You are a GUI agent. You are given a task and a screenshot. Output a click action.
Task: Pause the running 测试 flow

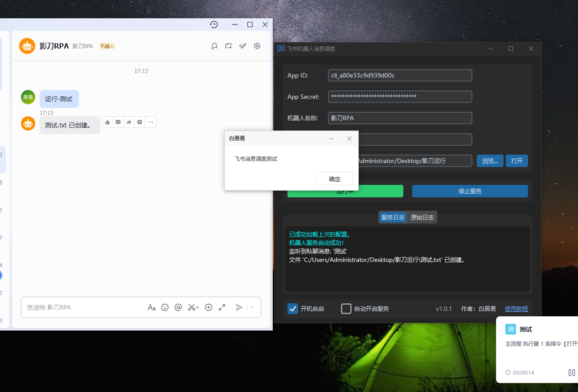click(571, 372)
